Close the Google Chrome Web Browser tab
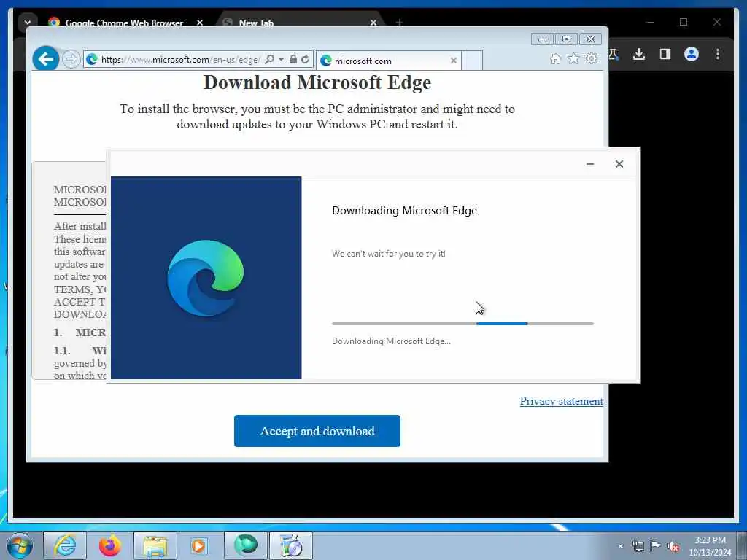The image size is (747, 560). point(200,23)
